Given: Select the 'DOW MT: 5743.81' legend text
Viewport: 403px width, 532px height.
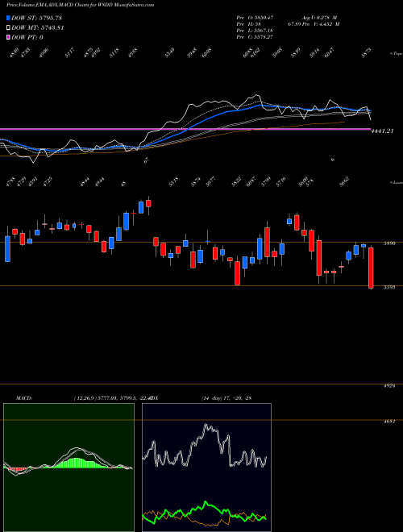Looking at the screenshot, I should coord(38,28).
